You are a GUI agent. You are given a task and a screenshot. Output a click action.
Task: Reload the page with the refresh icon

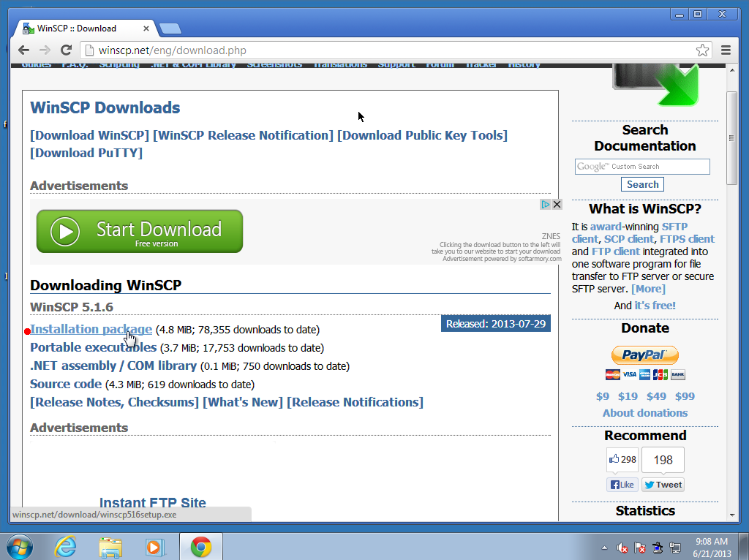(x=67, y=50)
